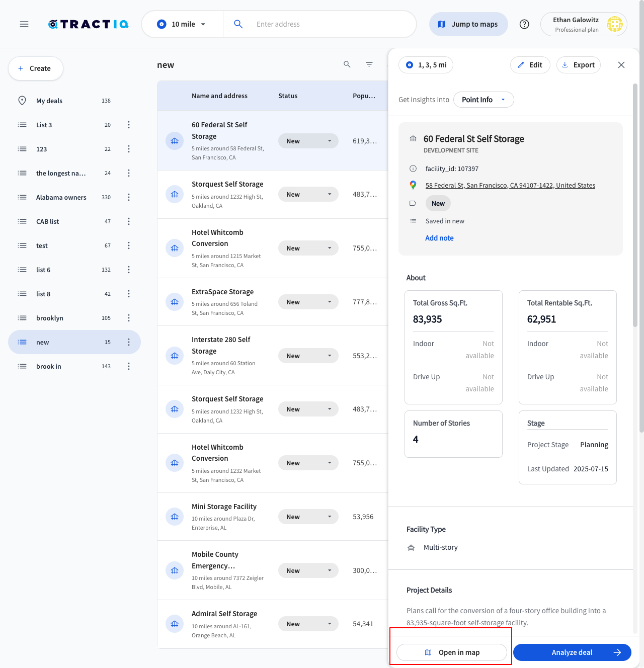
Task: Open the list 6 sidebar item
Action: (43, 270)
